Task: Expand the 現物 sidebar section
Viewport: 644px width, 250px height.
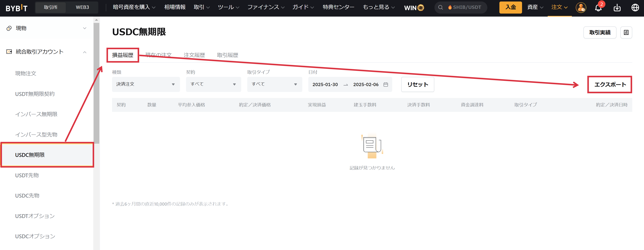Action: point(85,28)
